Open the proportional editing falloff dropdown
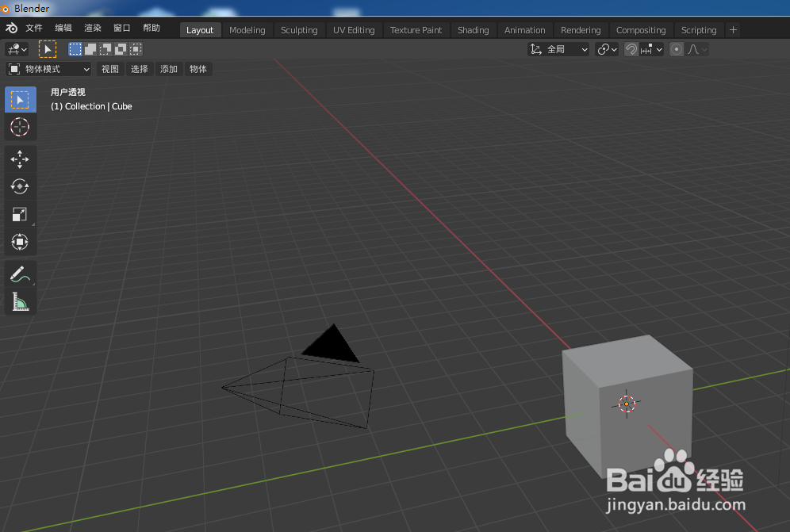 (697, 49)
